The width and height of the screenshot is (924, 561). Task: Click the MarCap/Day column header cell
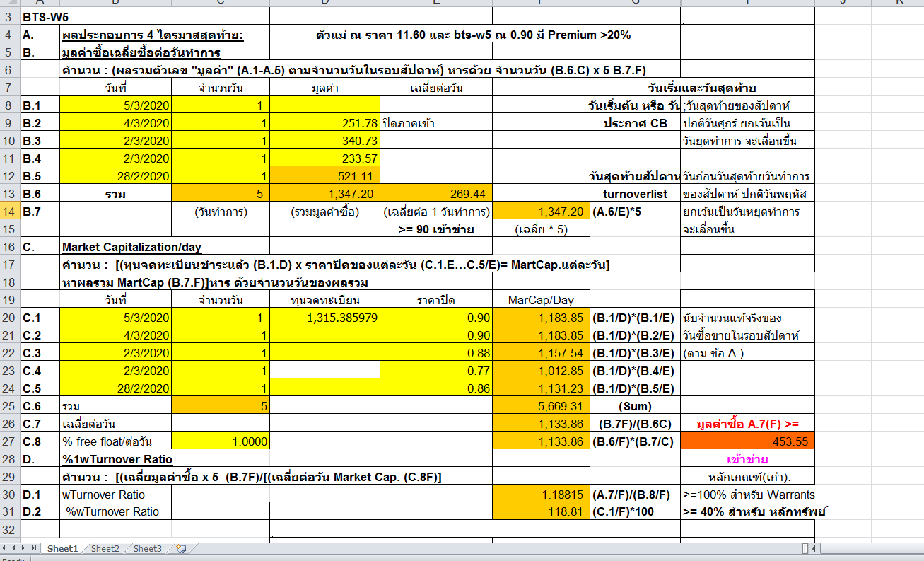(541, 299)
